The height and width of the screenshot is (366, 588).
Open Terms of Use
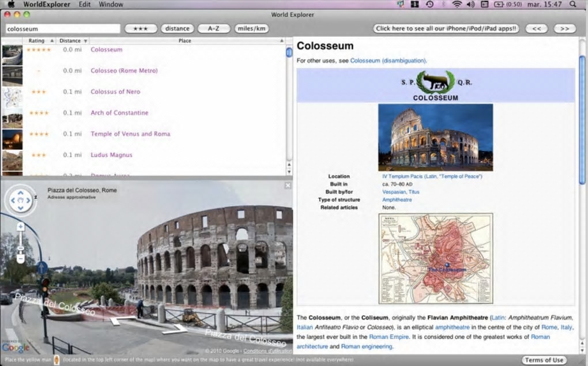(x=544, y=360)
